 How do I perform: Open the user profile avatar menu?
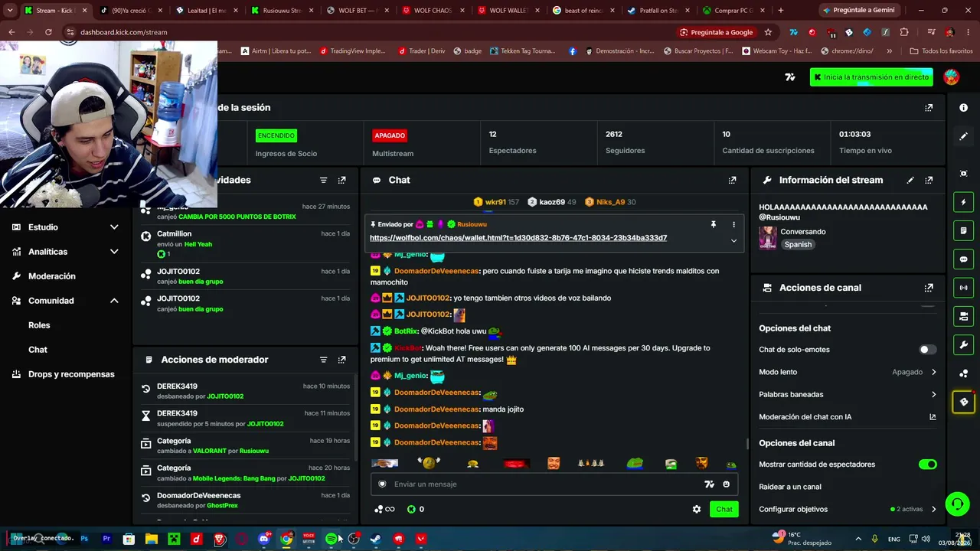click(x=952, y=77)
